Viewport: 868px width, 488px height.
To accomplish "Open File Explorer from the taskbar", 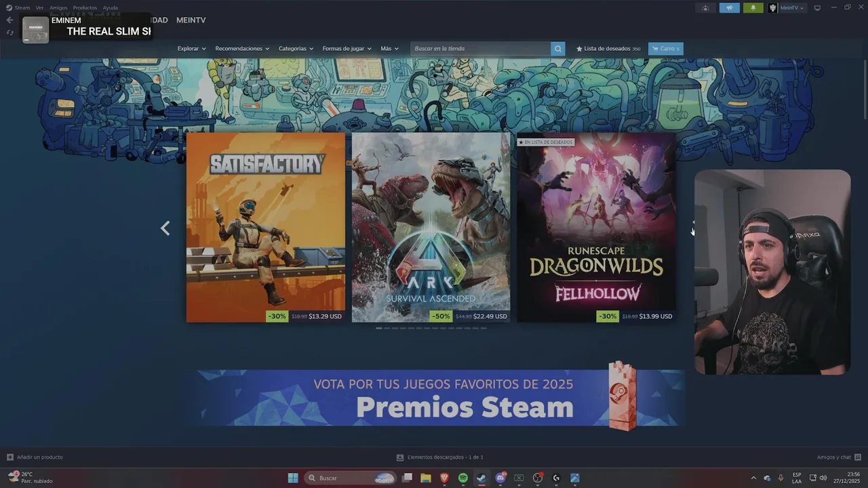I will (426, 478).
